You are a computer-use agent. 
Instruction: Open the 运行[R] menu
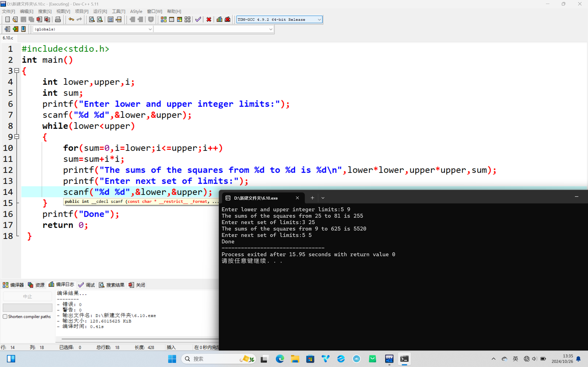click(100, 11)
